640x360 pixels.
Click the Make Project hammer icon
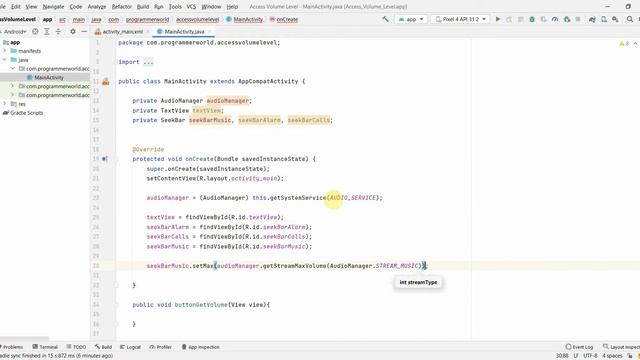385,19
